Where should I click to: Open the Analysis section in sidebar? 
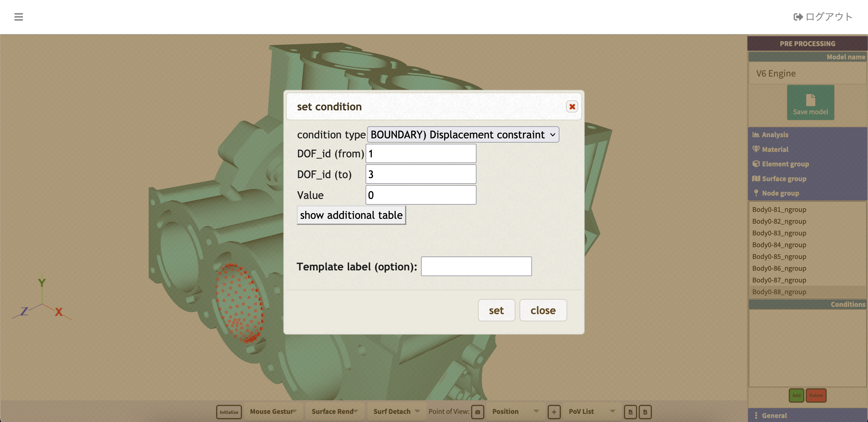775,135
